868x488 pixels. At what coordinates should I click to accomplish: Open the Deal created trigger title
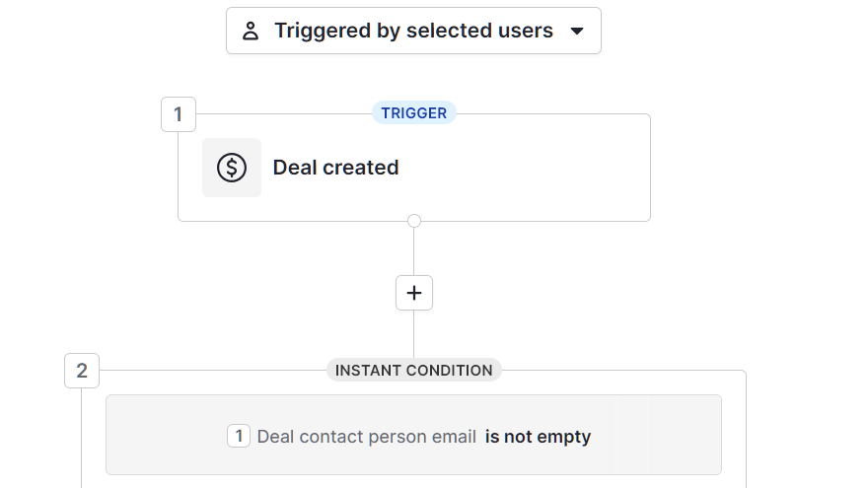(x=335, y=168)
